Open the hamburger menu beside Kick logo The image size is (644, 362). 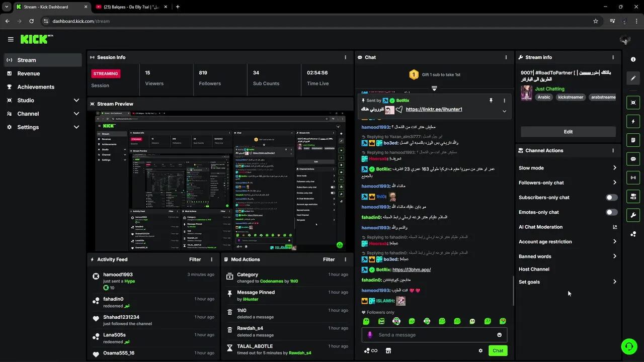point(11,39)
